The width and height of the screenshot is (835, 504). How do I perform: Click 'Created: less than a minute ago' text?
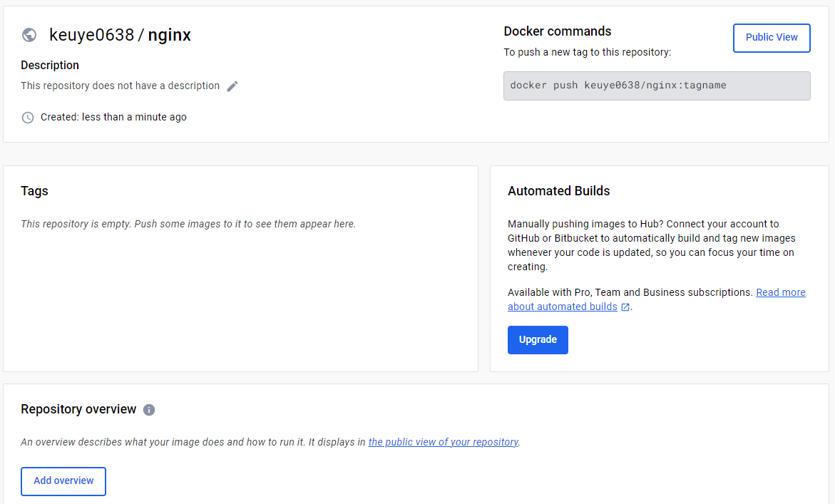pyautogui.click(x=113, y=117)
